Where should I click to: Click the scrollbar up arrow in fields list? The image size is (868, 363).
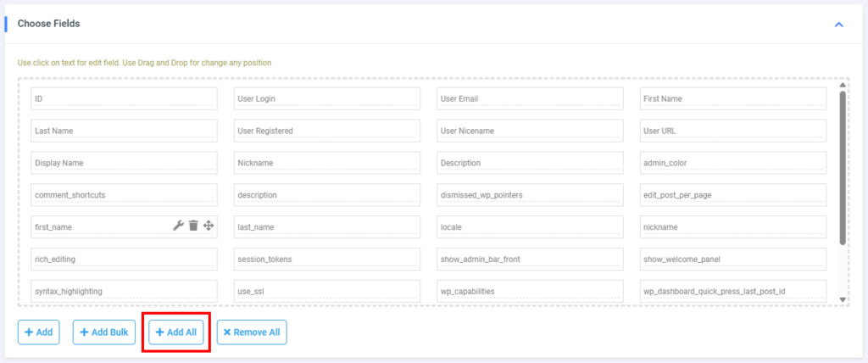click(843, 85)
